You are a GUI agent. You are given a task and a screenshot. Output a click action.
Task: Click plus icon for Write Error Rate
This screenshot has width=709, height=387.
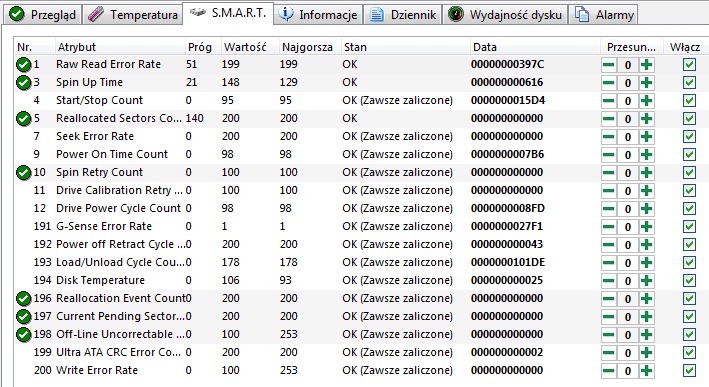[647, 371]
